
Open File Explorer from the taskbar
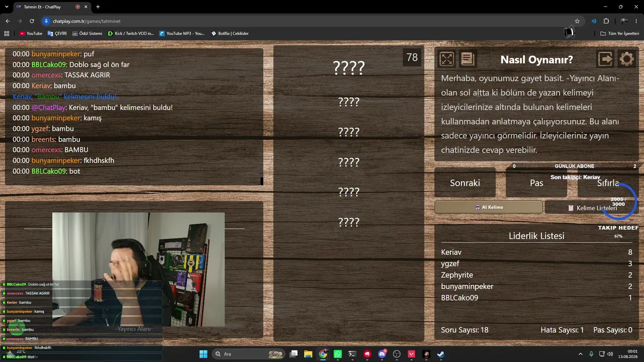click(x=308, y=354)
